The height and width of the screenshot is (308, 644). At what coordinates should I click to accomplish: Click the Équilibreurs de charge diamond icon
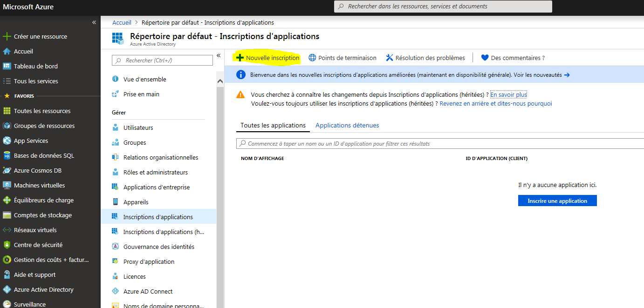(7, 200)
